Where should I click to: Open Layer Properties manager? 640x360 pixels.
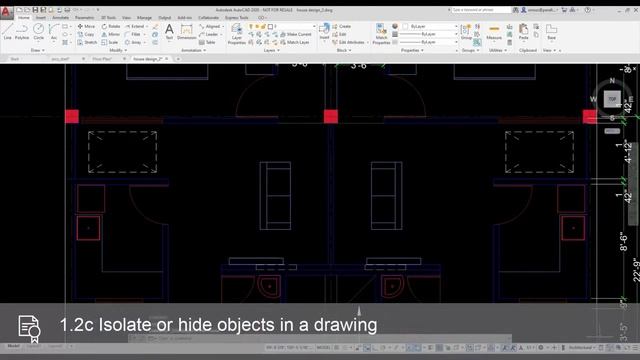tap(236, 33)
